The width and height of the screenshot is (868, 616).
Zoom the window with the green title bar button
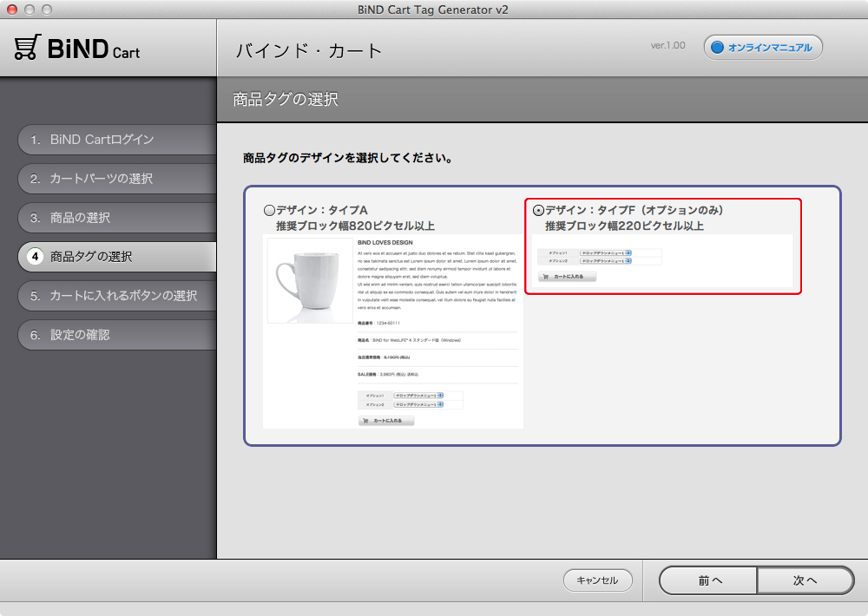click(x=47, y=10)
